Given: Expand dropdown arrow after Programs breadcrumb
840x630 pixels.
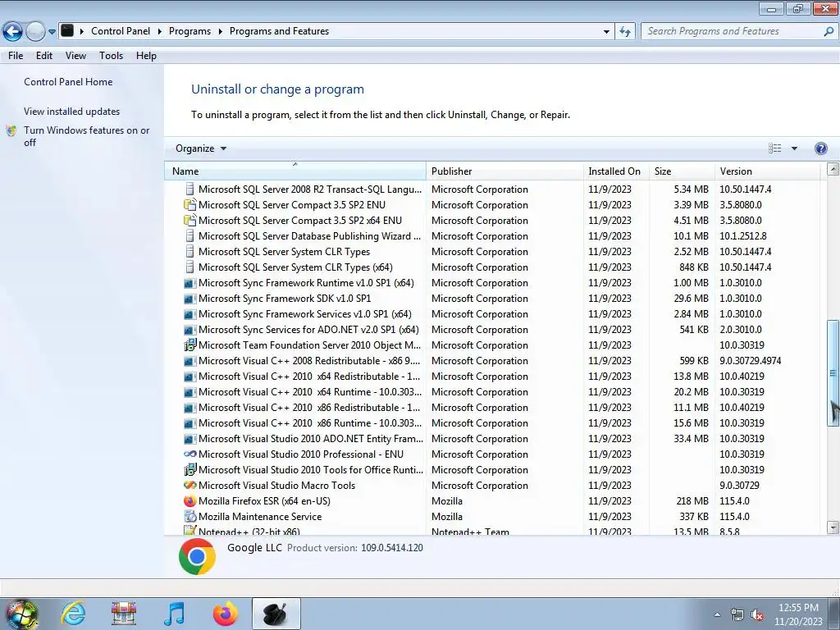Looking at the screenshot, I should [x=220, y=32].
